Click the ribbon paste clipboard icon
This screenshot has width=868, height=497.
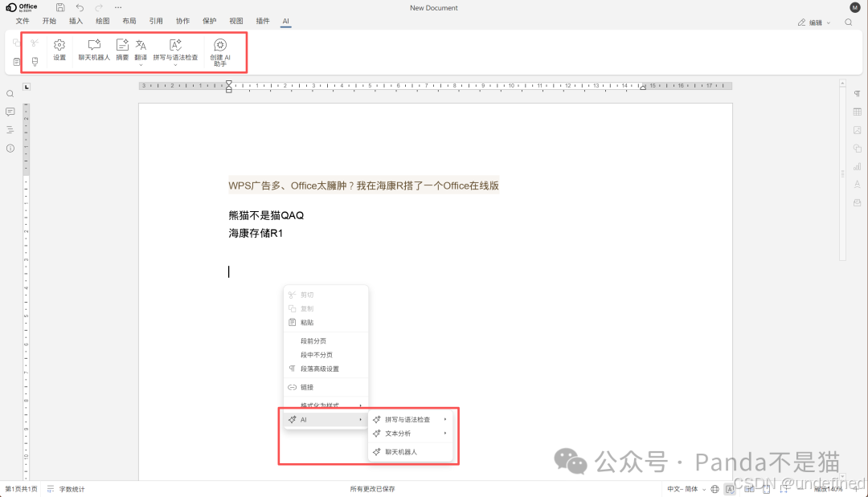(17, 61)
